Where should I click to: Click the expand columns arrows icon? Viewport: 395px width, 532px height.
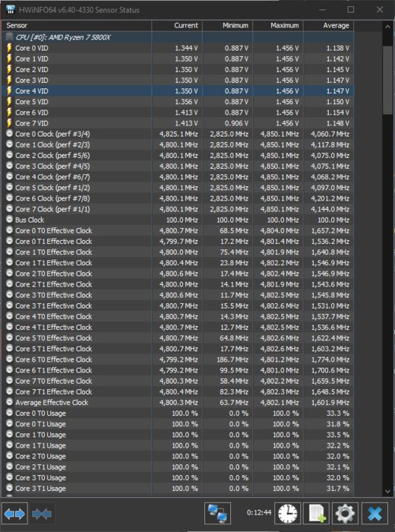coord(14,514)
